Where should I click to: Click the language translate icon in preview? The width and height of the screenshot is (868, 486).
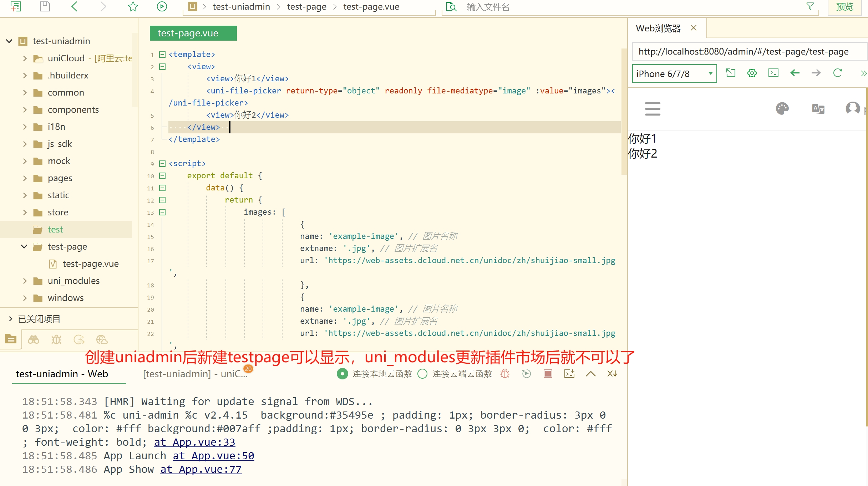(x=818, y=108)
